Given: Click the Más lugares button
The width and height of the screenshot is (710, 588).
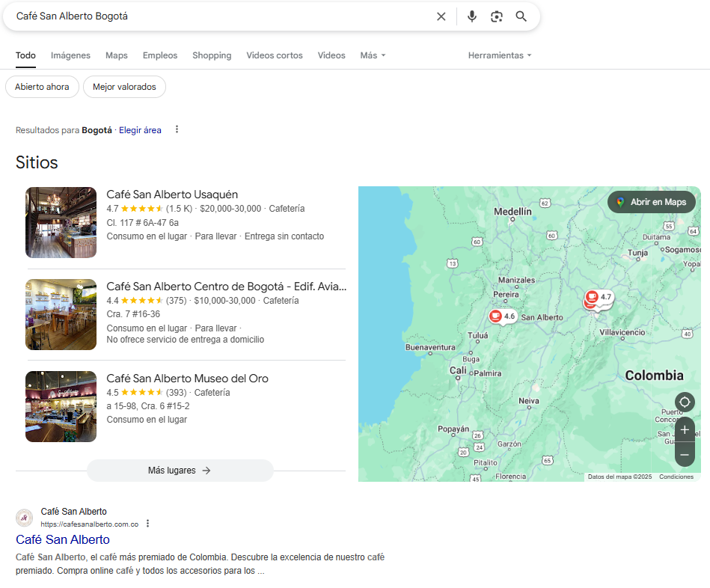Looking at the screenshot, I should click(180, 471).
